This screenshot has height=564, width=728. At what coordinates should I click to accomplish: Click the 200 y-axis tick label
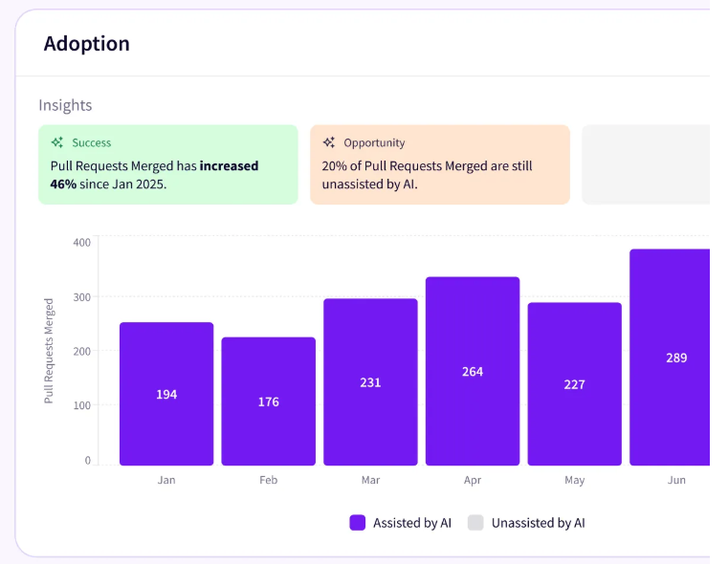[81, 352]
